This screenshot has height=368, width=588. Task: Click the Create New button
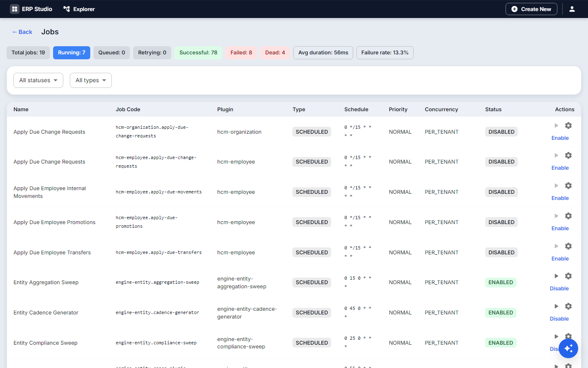coord(531,9)
